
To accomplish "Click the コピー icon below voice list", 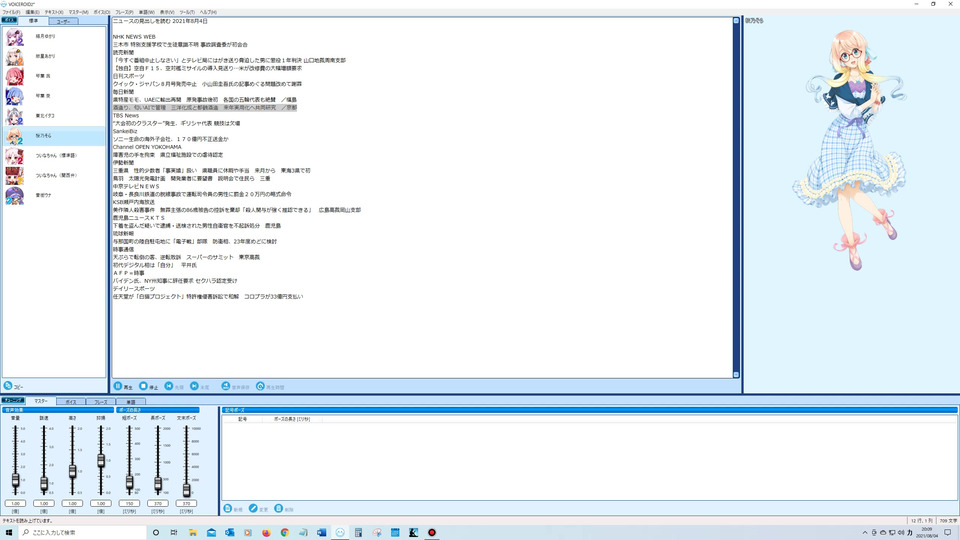I will tap(8, 386).
